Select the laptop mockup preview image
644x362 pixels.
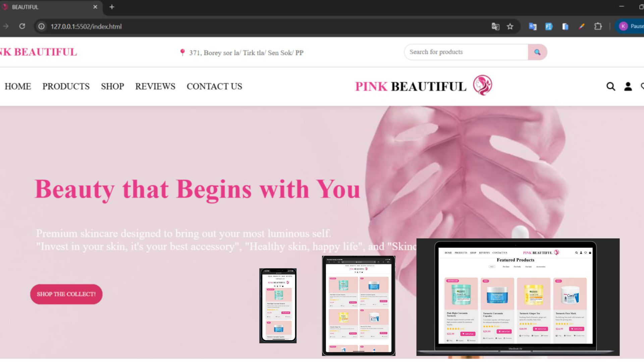click(x=518, y=297)
